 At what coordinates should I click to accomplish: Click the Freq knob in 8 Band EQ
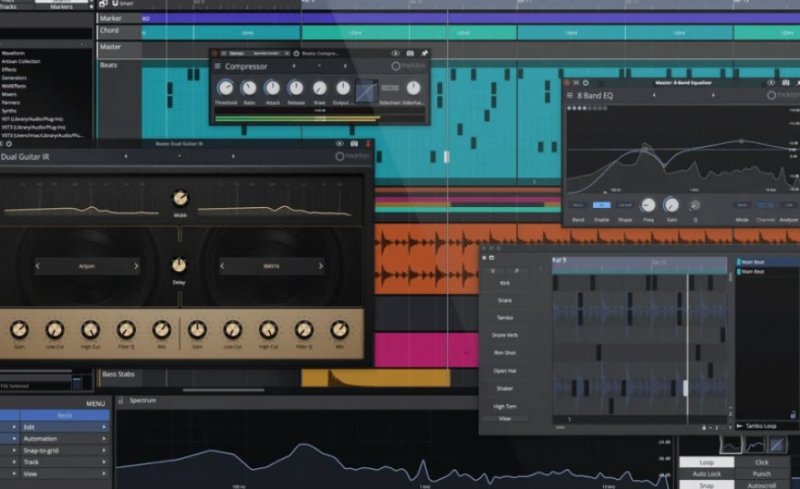(648, 204)
